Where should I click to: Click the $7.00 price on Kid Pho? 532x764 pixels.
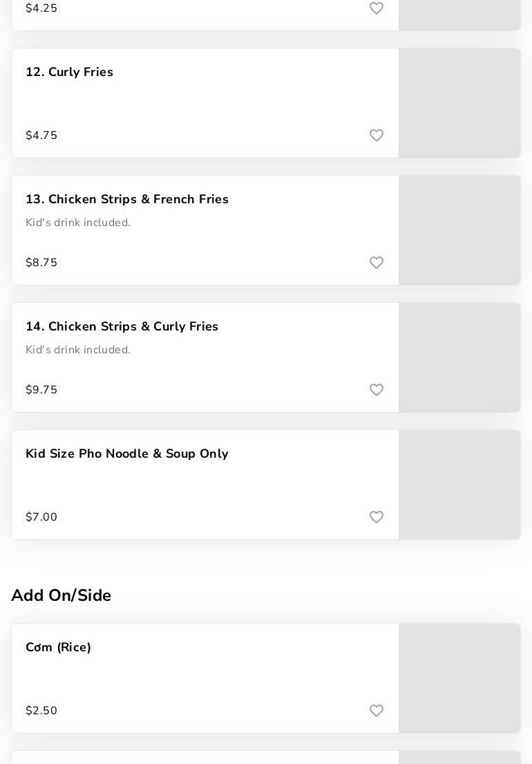point(41,517)
